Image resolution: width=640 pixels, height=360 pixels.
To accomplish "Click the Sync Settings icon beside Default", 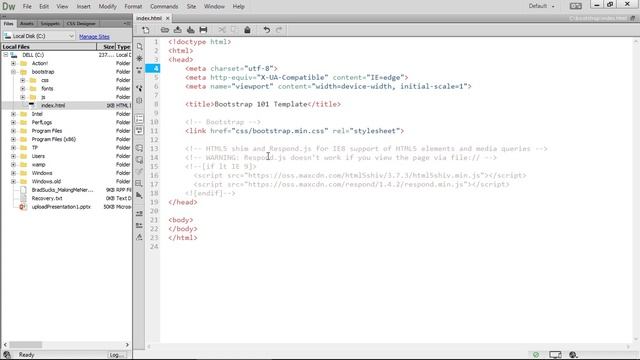I will (576, 6).
